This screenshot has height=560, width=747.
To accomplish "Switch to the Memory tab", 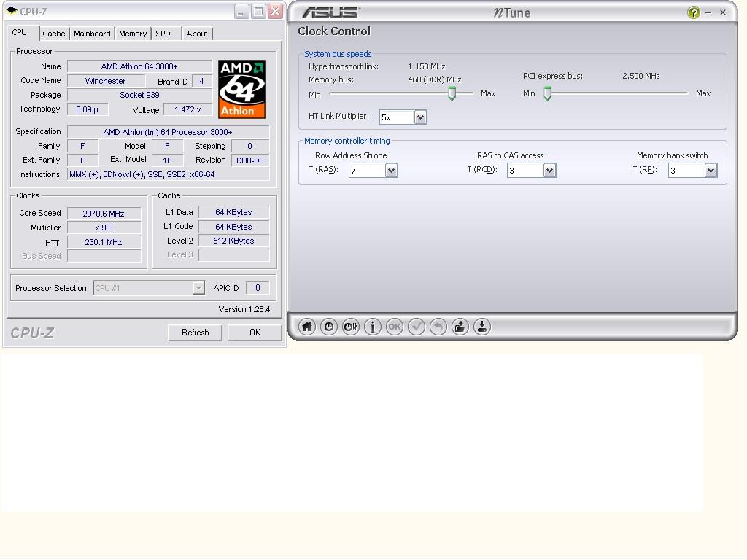I will coord(133,34).
